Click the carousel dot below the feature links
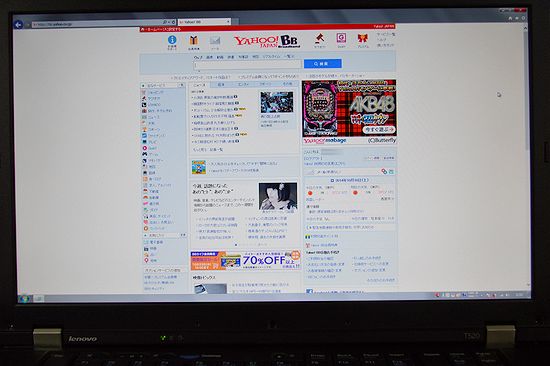 click(236, 245)
